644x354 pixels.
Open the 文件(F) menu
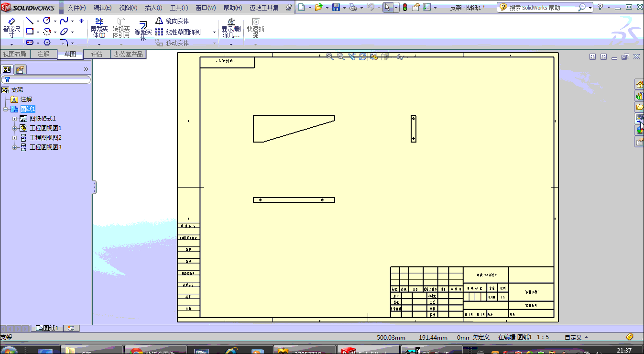point(76,8)
